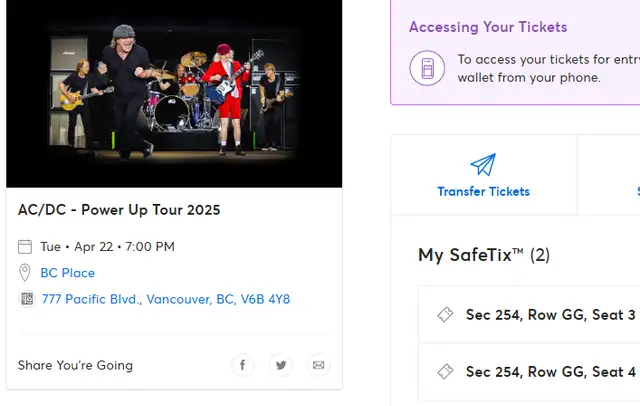This screenshot has height=406, width=640.
Task: Click the Accessing Your Tickets heading
Action: (x=488, y=27)
